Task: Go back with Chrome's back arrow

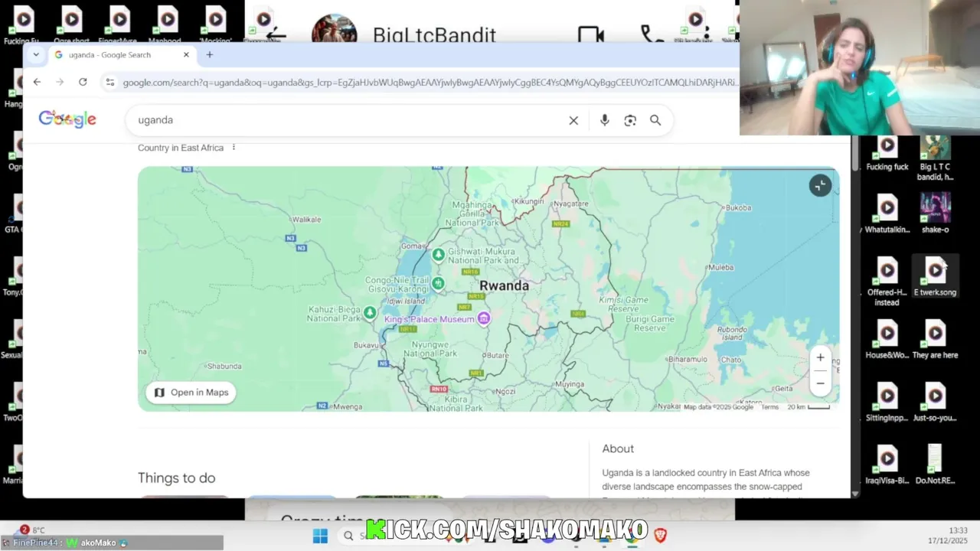Action: click(x=37, y=82)
